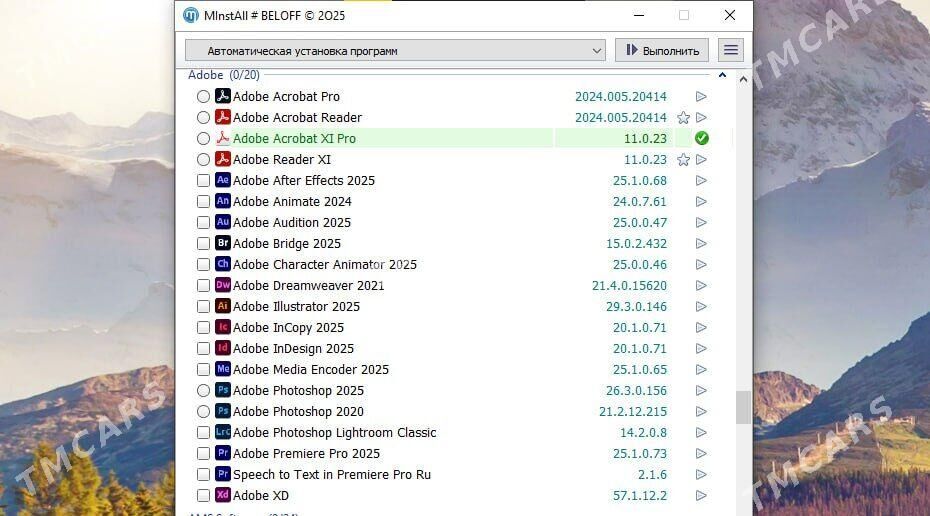Click the Adobe Acrobat Pro app icon
This screenshot has height=516, width=930.
pyautogui.click(x=222, y=95)
